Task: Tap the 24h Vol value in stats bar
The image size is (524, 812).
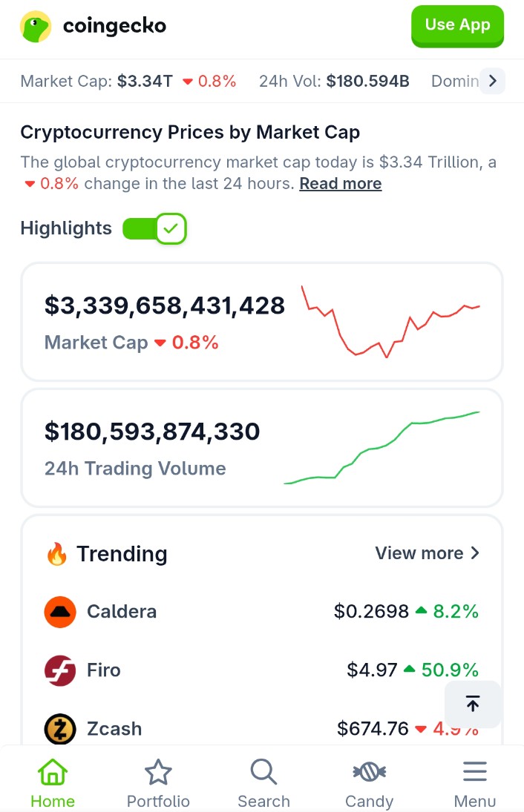Action: [367, 81]
